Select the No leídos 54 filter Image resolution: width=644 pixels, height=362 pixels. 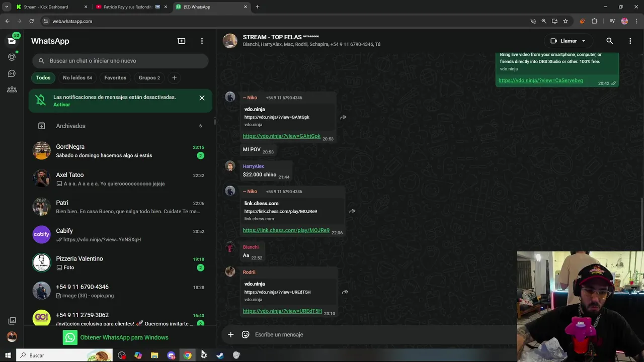tap(77, 78)
